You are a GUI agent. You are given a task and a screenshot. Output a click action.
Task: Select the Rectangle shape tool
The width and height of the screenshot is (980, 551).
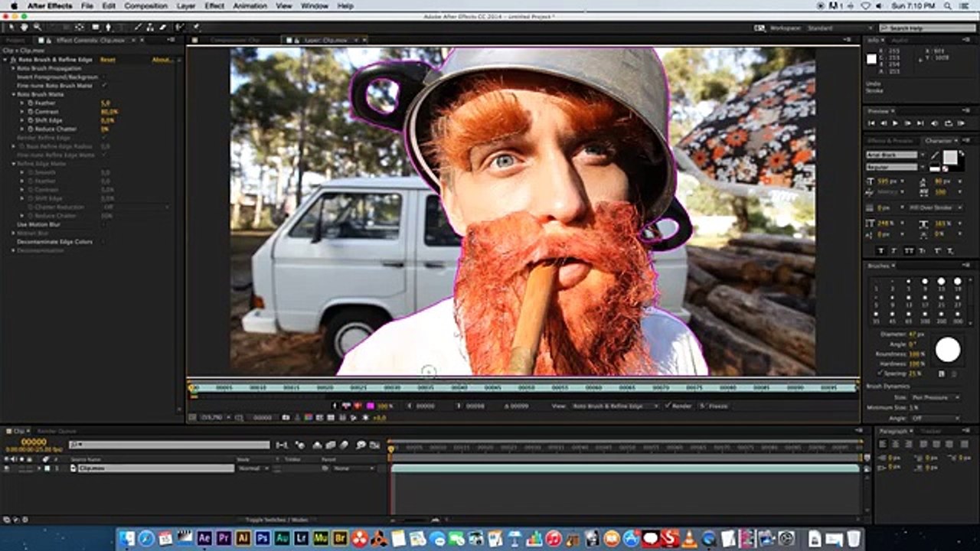[96, 28]
